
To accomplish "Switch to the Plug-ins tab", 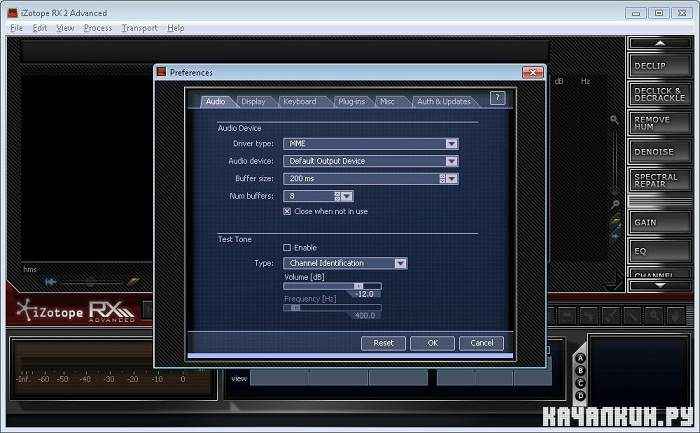I will tap(351, 101).
